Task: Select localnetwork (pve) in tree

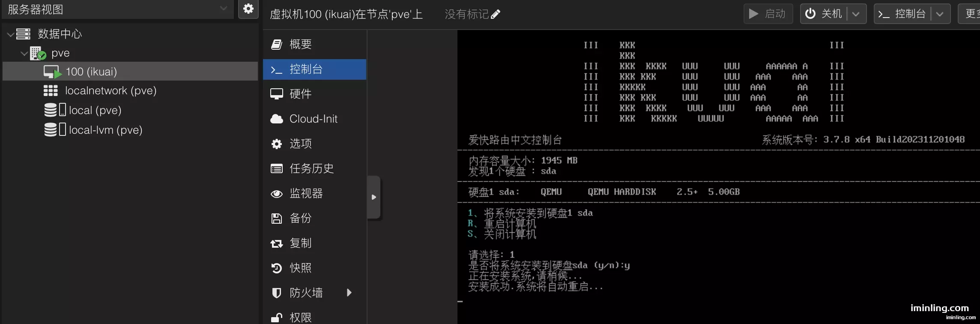Action: pos(111,91)
